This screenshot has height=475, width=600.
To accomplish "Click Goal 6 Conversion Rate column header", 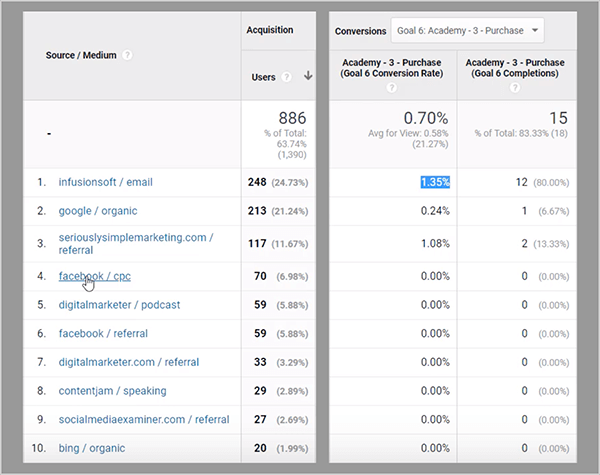I will pos(391,68).
